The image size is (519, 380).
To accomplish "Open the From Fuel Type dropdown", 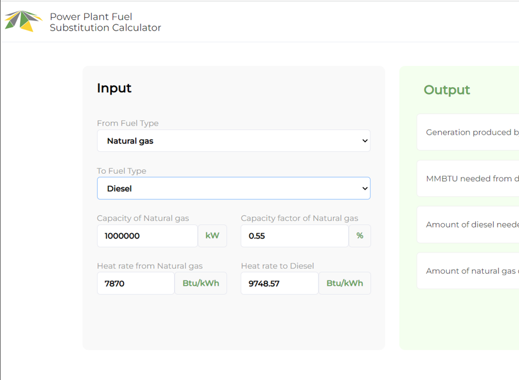I will [234, 141].
